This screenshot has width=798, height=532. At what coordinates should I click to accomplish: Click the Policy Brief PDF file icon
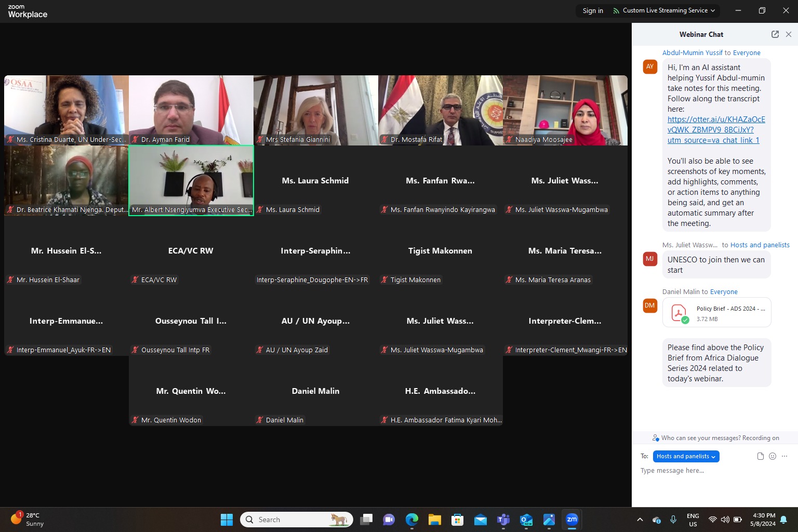pos(679,313)
